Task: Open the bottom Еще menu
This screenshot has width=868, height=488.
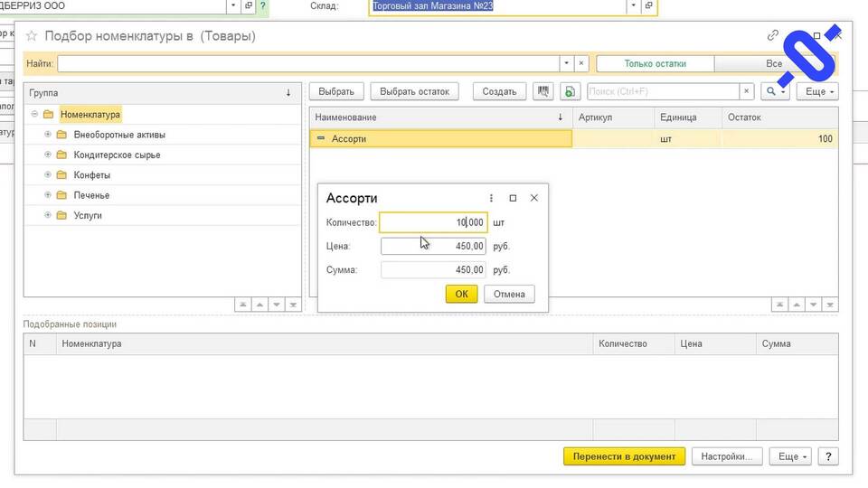Action: pos(793,456)
